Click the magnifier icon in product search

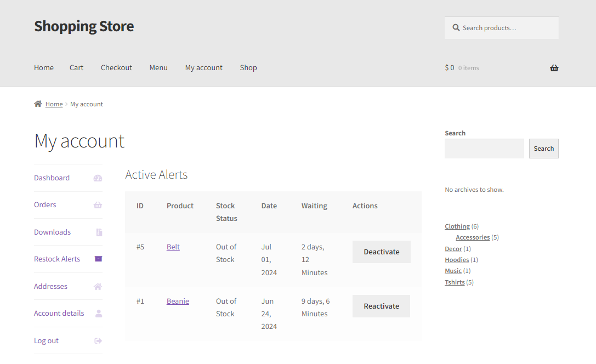click(456, 28)
